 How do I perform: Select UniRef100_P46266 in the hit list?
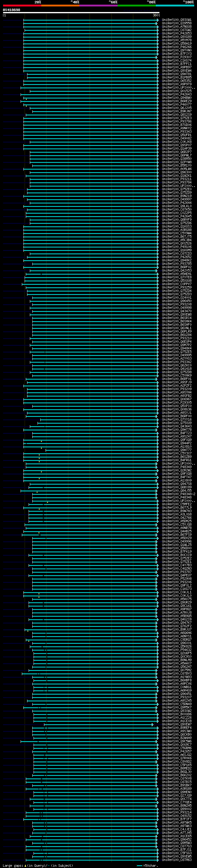(x=177, y=47)
